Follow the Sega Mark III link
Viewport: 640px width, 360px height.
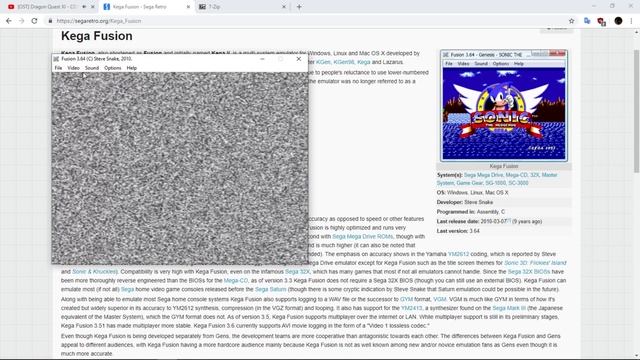coord(509,308)
